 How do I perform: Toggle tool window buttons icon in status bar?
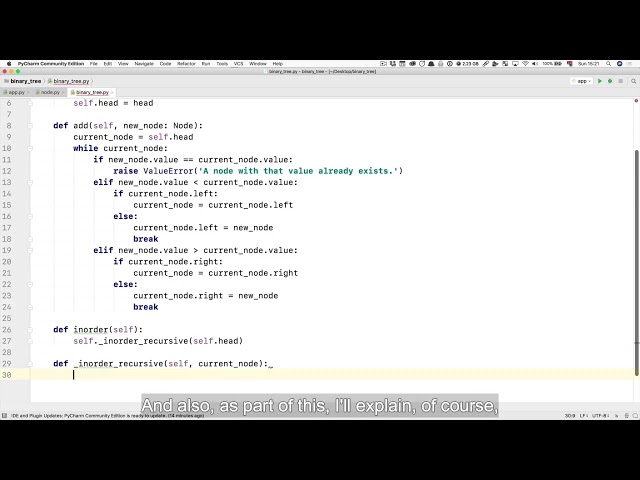click(x=4, y=416)
